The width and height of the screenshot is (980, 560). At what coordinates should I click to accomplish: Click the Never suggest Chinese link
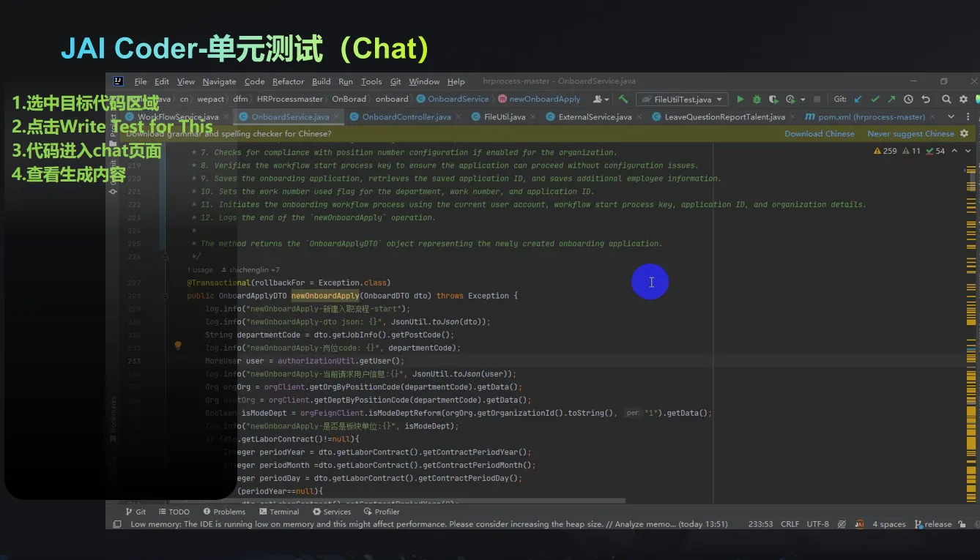click(910, 134)
